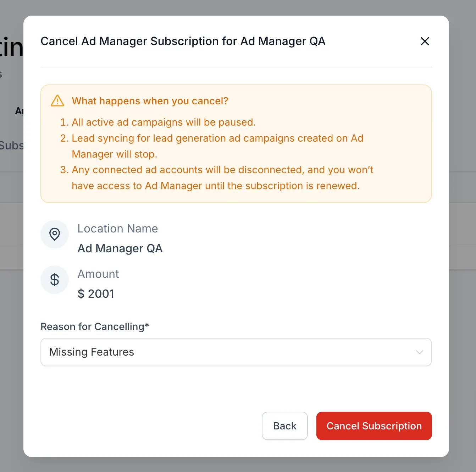This screenshot has width=476, height=472.
Task: Click the Ad Manager QA location value
Action: click(120, 248)
